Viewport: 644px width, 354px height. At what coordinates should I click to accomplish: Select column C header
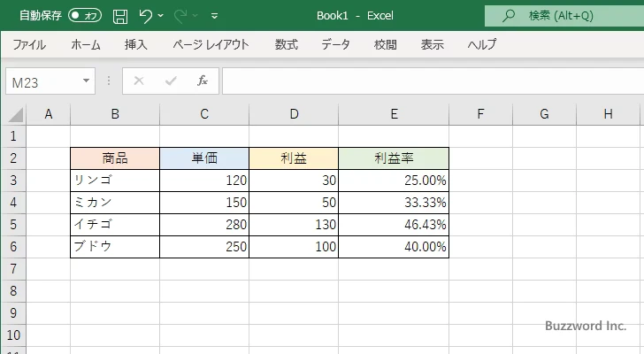[x=204, y=114]
